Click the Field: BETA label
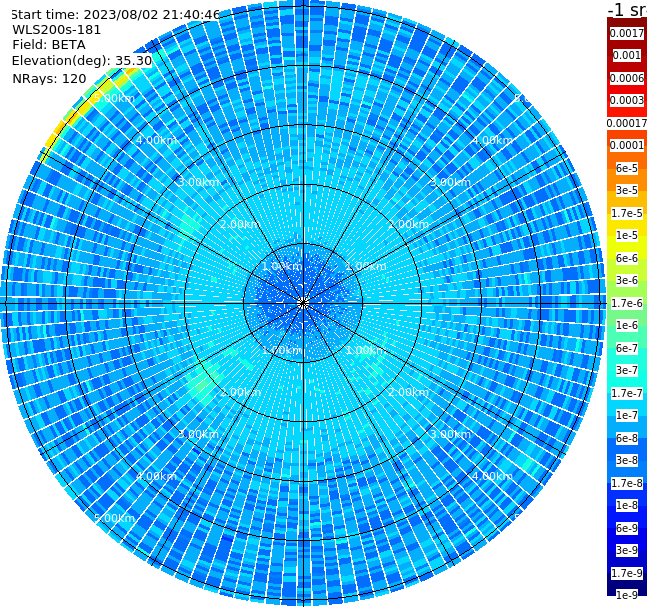This screenshot has width=647, height=607. pyautogui.click(x=49, y=45)
